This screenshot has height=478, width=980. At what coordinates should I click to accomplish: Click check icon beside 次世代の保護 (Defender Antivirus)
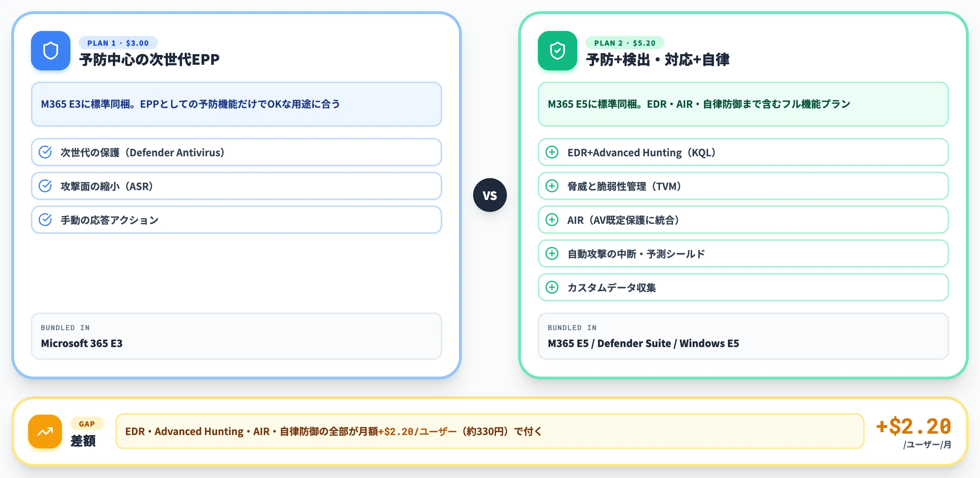tap(45, 152)
